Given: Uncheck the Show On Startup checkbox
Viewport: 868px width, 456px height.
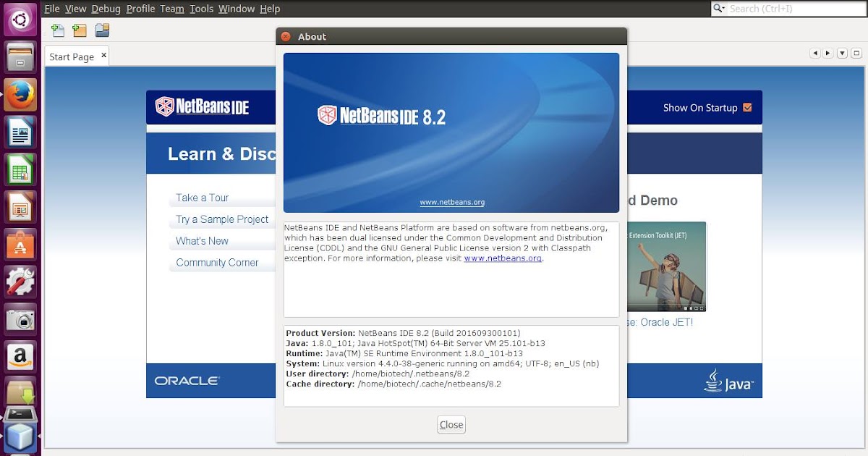Looking at the screenshot, I should [x=748, y=108].
